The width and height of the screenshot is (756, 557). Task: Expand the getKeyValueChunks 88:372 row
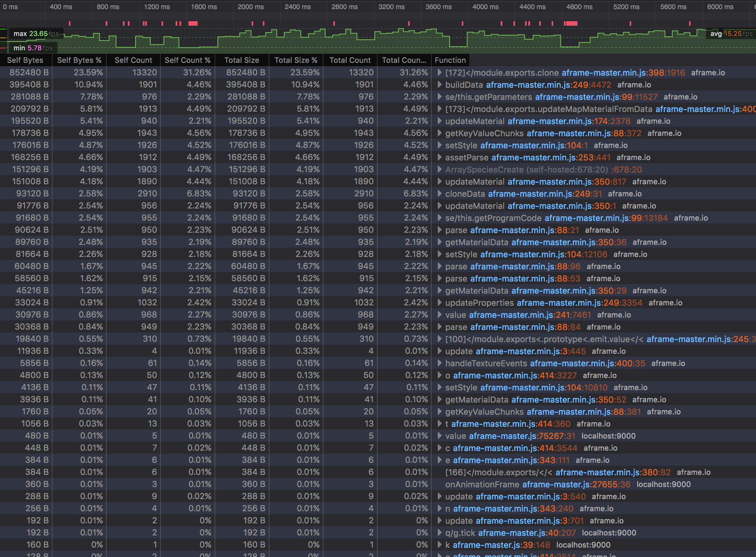pos(439,133)
